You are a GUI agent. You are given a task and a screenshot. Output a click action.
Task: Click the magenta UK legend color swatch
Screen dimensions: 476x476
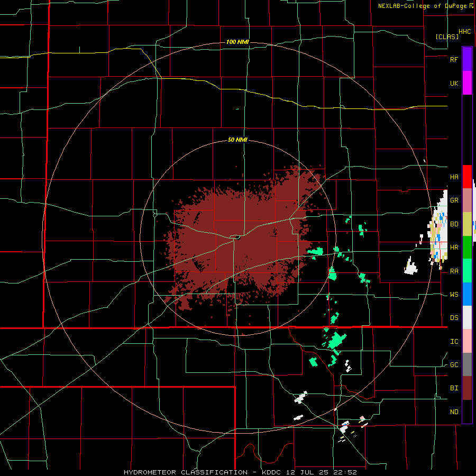click(467, 83)
